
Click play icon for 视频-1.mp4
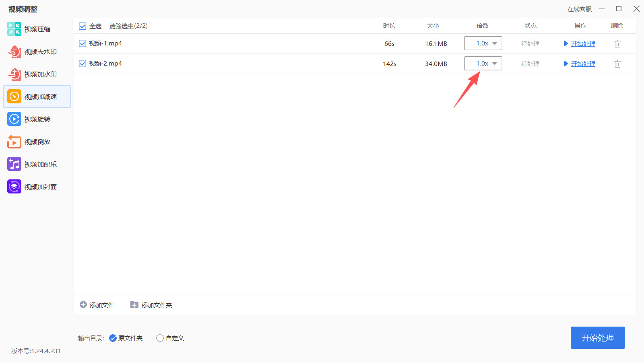(566, 43)
